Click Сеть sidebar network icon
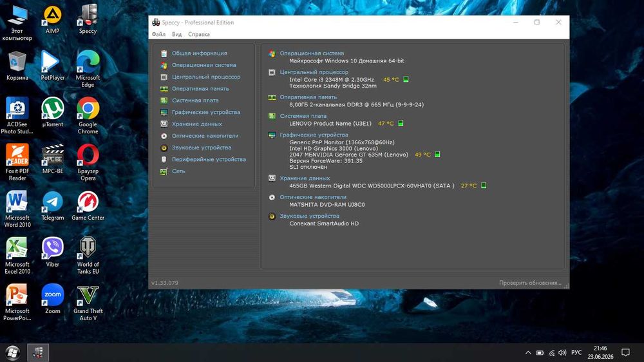This screenshot has height=362, width=644. (164, 171)
